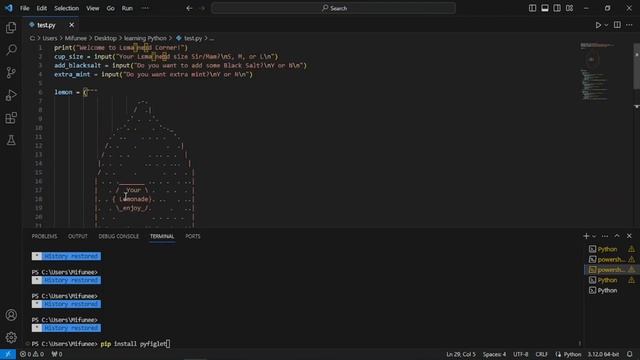Screen dimensions: 640x360
Task: Go back with the navigation arrow
Action: tap(189, 8)
